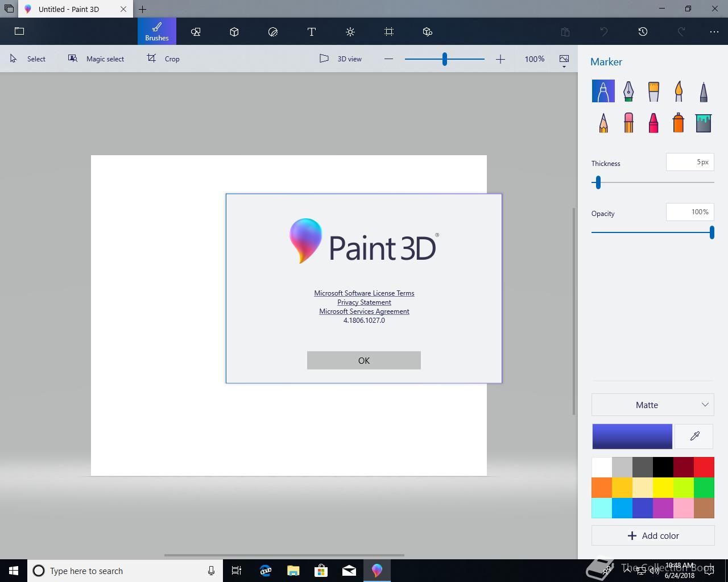Select the Fill bucket tool
Image resolution: width=728 pixels, height=582 pixels.
704,122
